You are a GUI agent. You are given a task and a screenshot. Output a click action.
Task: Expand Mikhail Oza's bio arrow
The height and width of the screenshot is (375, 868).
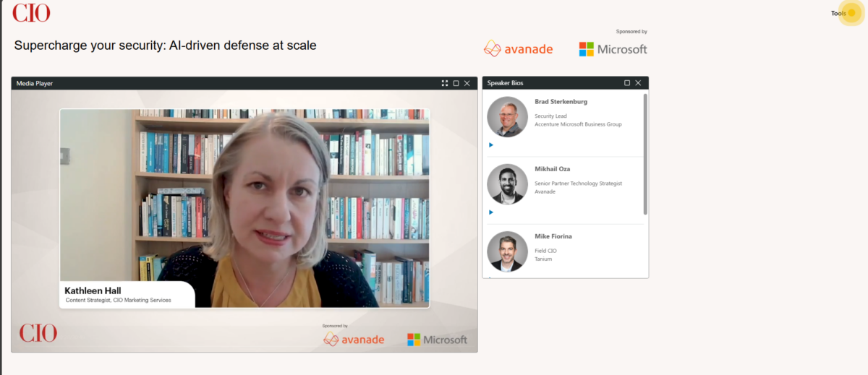pos(491,212)
